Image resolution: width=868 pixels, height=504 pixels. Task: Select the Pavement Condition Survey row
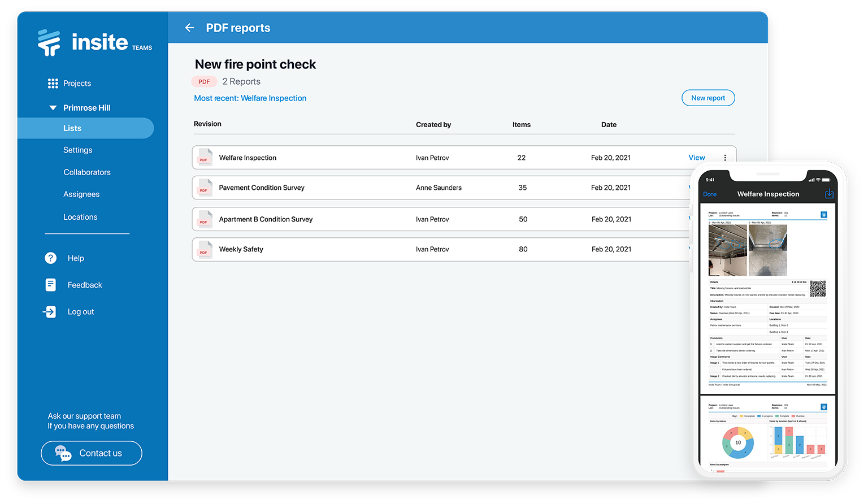(x=441, y=188)
